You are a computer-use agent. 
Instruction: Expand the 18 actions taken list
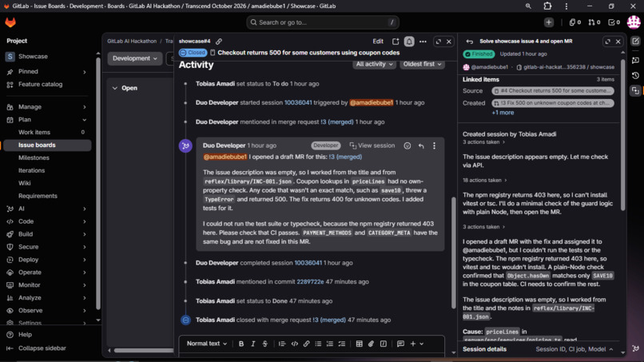(x=485, y=181)
